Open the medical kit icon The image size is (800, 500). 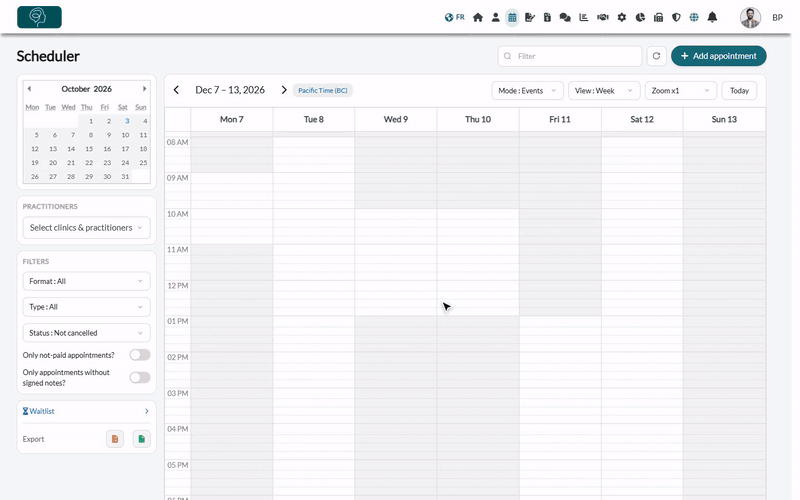point(658,17)
